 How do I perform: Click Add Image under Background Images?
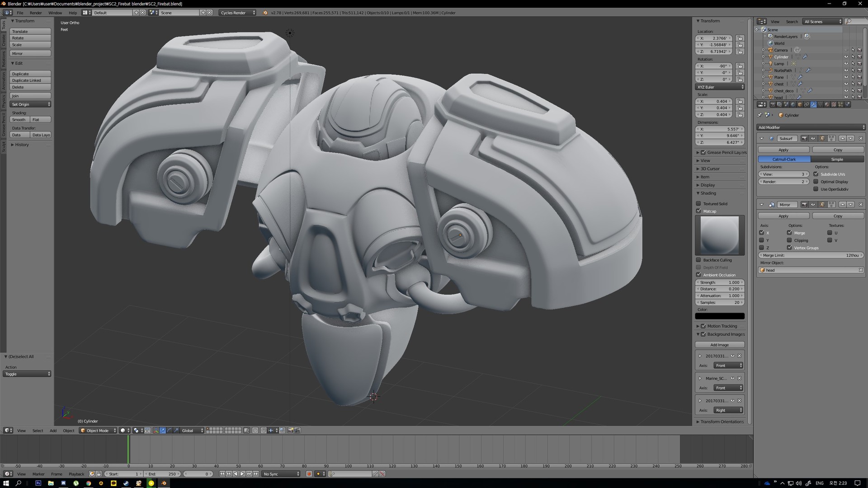tap(719, 344)
